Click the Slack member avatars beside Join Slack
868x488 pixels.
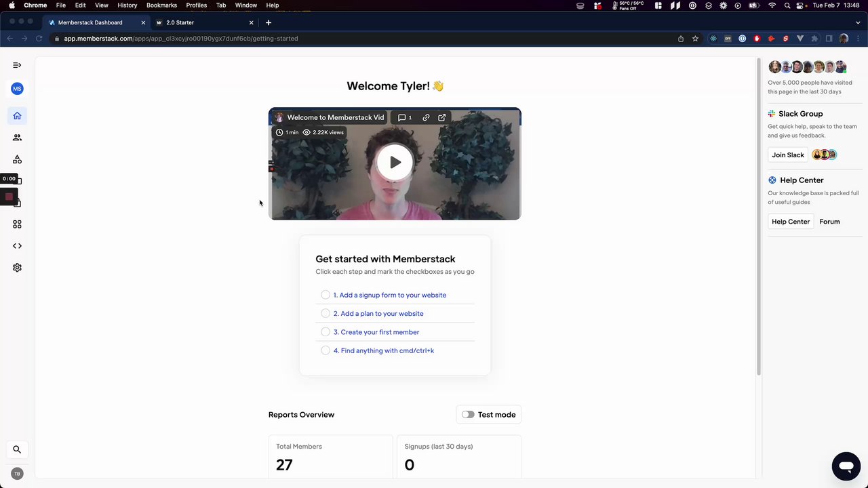[825, 155]
